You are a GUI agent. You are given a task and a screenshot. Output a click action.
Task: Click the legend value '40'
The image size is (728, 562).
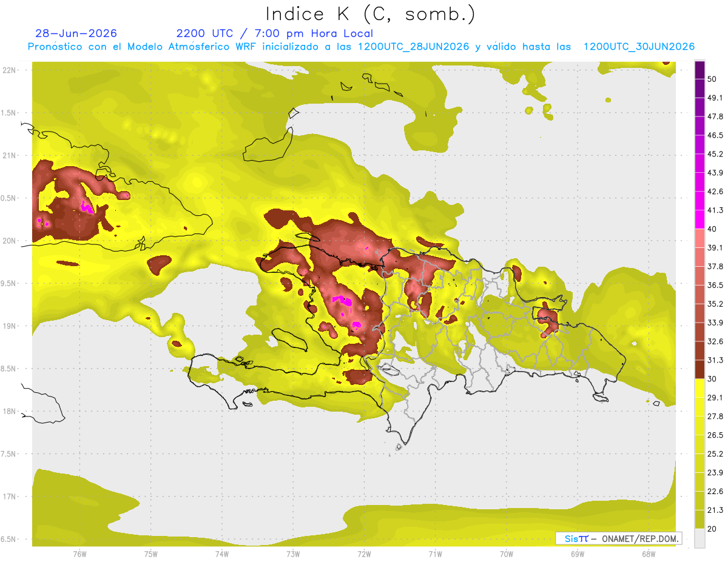point(713,229)
